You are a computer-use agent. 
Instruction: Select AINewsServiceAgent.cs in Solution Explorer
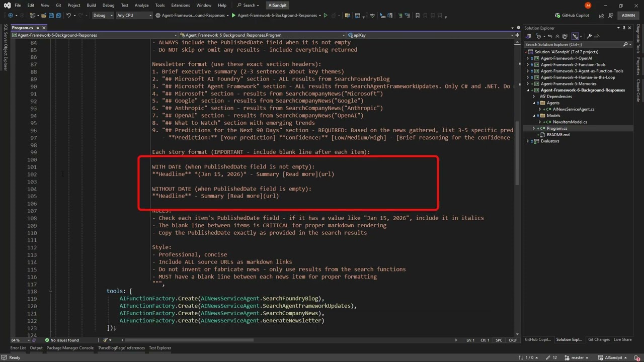pyautogui.click(x=573, y=109)
